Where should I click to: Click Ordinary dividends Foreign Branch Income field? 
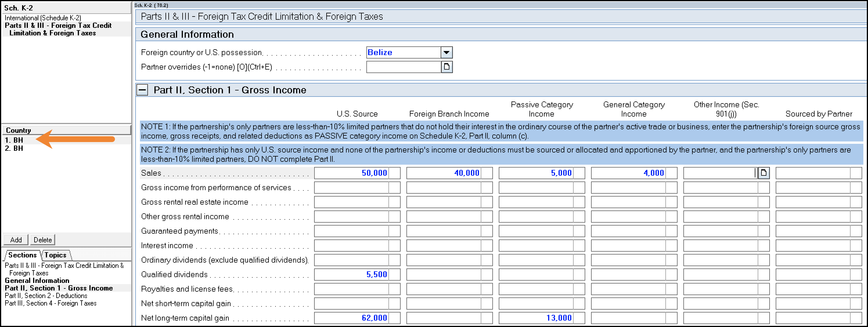(x=444, y=260)
